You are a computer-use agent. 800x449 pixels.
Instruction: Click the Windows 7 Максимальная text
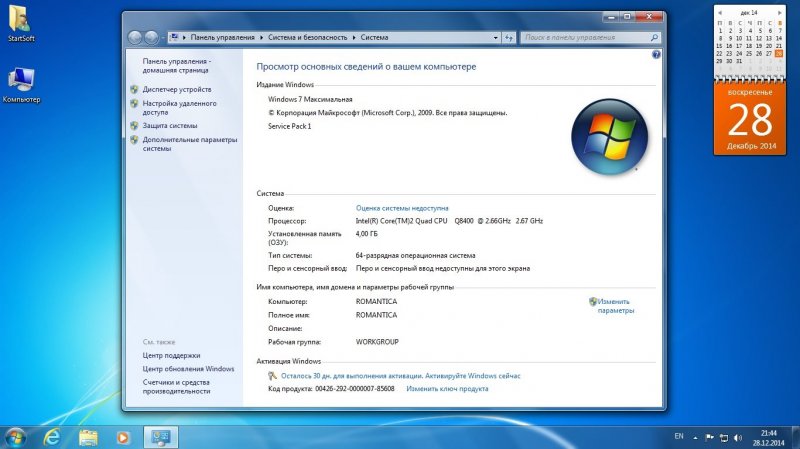click(310, 99)
